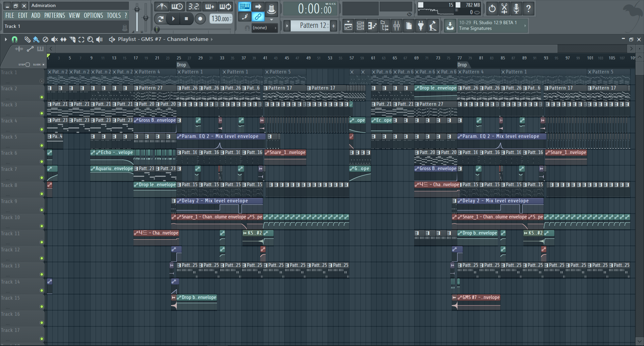Start playback with the play button

pyautogui.click(x=173, y=19)
